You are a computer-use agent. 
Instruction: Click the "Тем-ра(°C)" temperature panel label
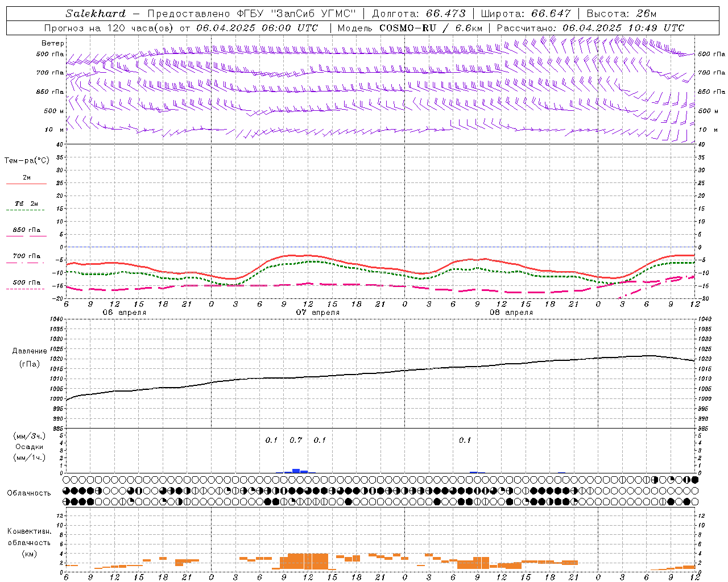pos(27,161)
